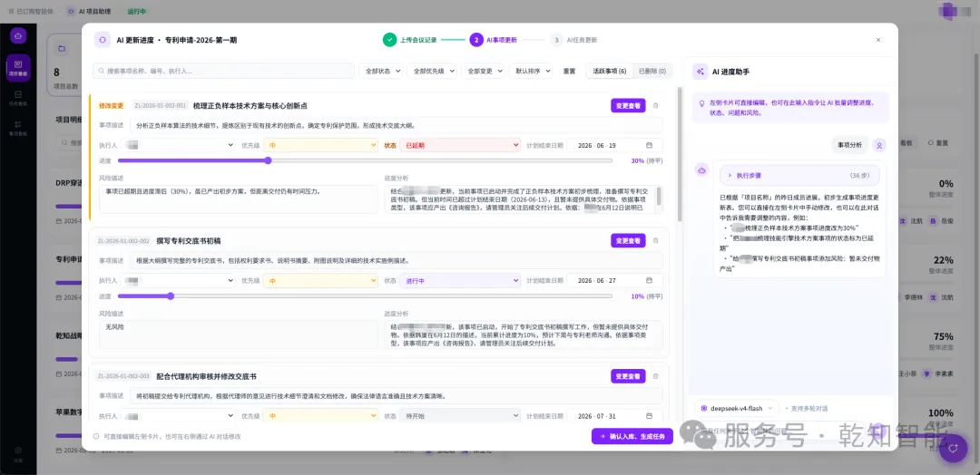Click 风险描述 textbox containing 事项已超期且进度滞后
This screenshot has width=980, height=475.
pyautogui.click(x=238, y=199)
